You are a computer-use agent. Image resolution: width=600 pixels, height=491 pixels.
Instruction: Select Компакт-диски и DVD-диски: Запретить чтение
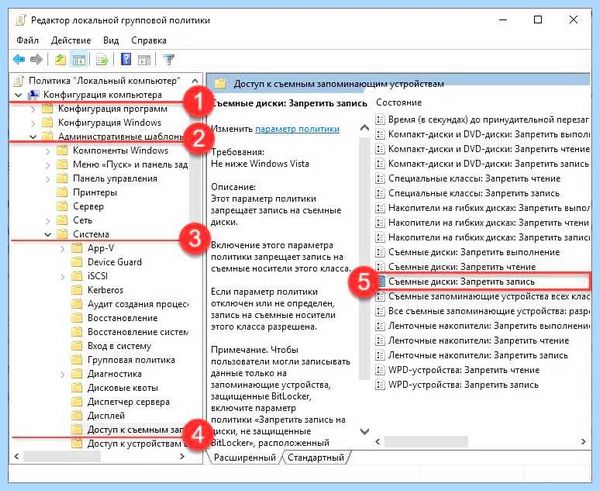click(483, 149)
